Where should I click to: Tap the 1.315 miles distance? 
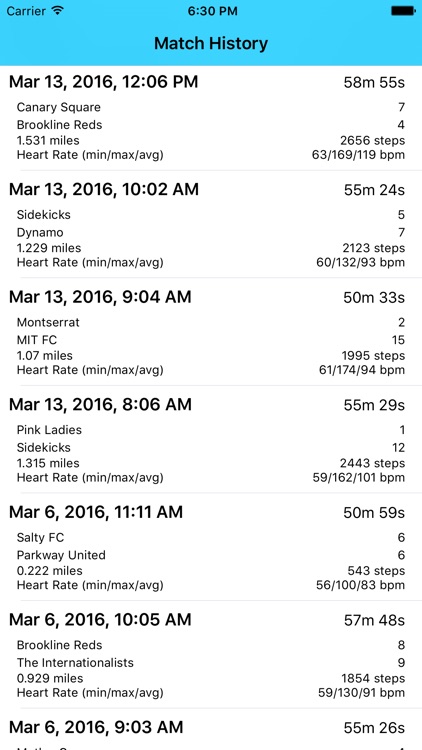(x=48, y=463)
